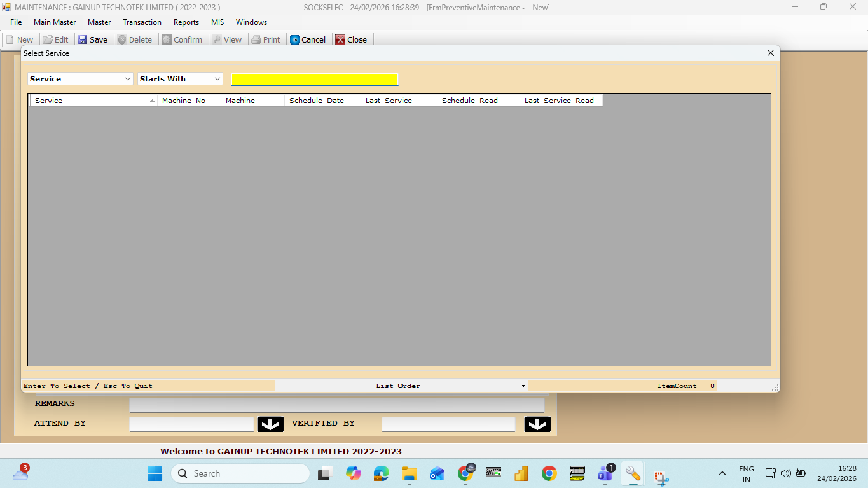Click the yellow search input field
868x488 pixels.
tap(315, 79)
